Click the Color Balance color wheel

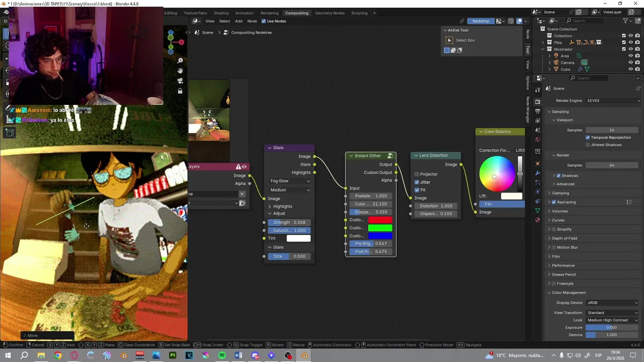pyautogui.click(x=497, y=174)
